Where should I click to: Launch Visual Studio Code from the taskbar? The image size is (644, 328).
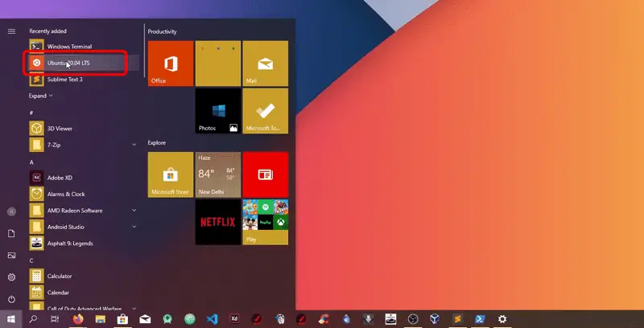(212, 319)
